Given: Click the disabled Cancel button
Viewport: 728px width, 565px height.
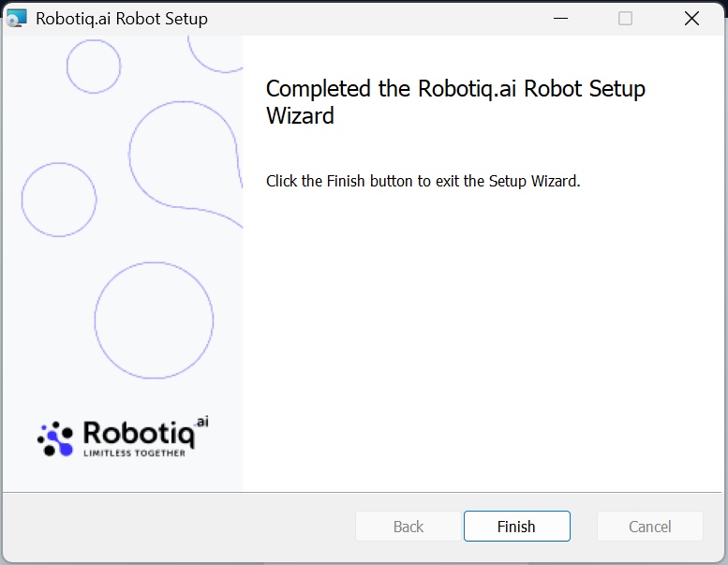Looking at the screenshot, I should [649, 527].
